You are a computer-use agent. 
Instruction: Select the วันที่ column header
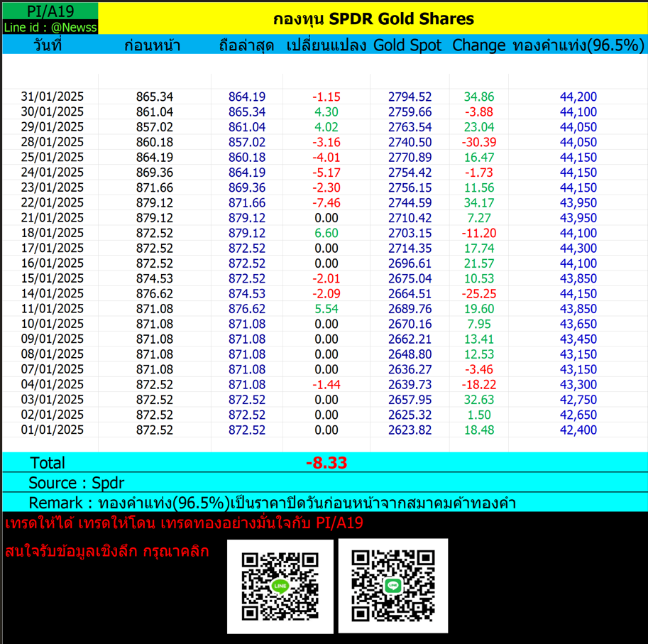pyautogui.click(x=48, y=45)
